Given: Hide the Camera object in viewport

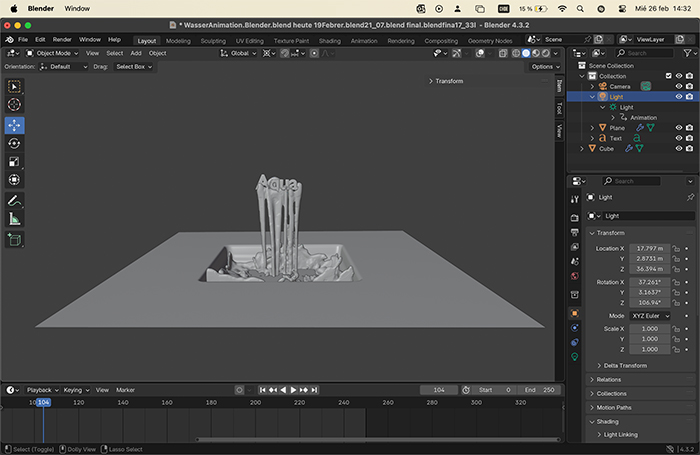Looking at the screenshot, I should coord(678,87).
